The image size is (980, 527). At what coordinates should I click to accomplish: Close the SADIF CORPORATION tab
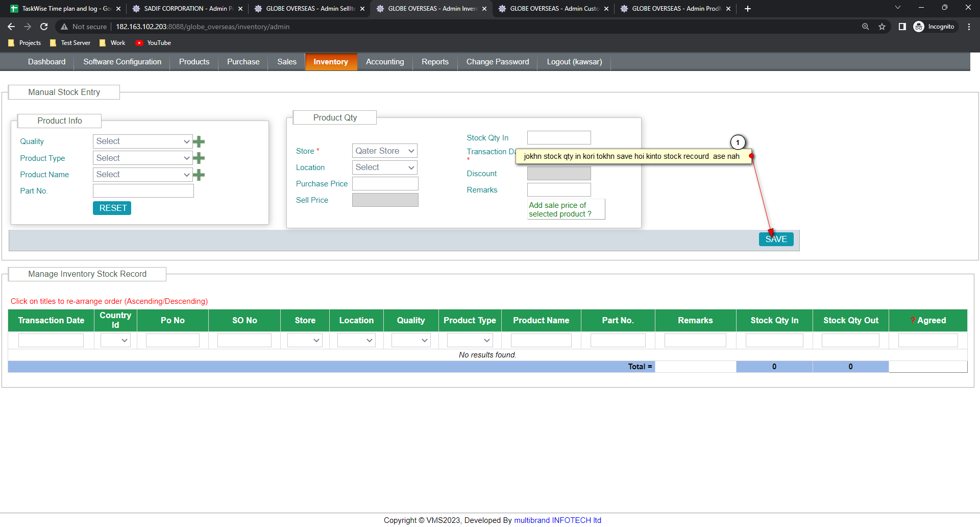click(x=240, y=9)
